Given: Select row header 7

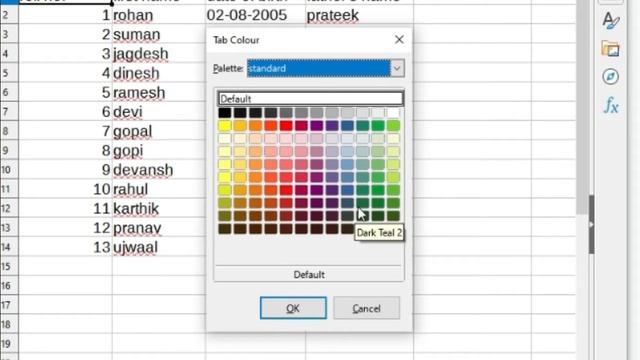Looking at the screenshot, I should tap(9, 111).
